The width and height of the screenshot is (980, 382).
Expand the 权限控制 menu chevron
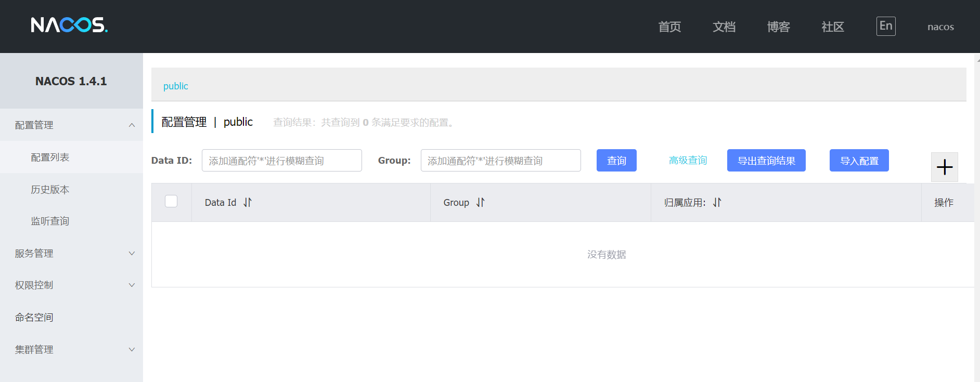point(132,285)
